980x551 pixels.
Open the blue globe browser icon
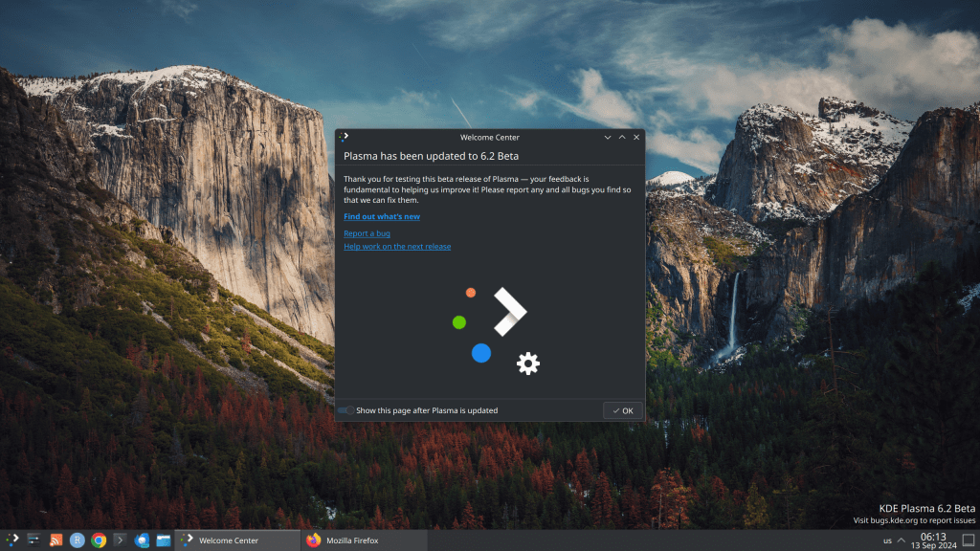pos(143,540)
